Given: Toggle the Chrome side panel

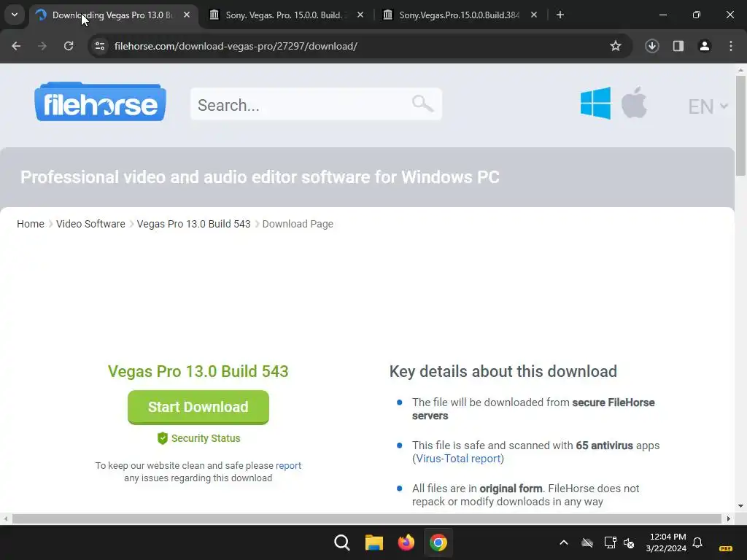Looking at the screenshot, I should 678,46.
